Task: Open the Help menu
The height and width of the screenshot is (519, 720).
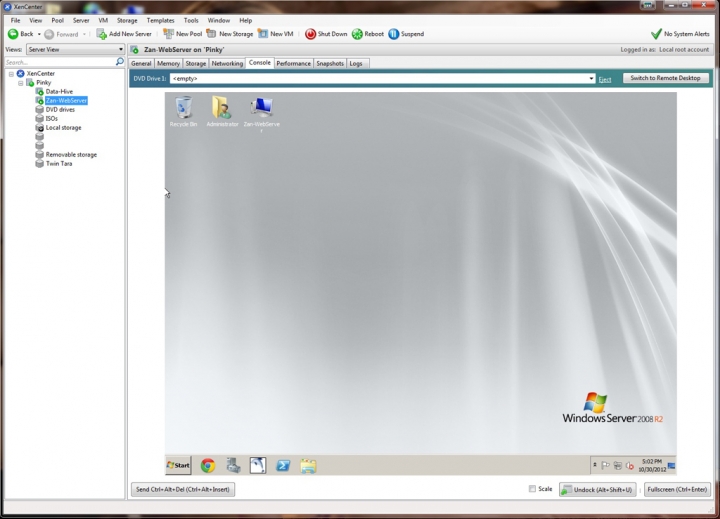Action: point(245,21)
